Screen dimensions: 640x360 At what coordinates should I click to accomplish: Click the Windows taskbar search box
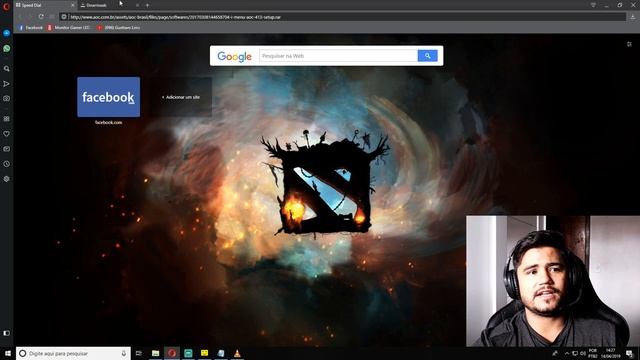click(73, 353)
